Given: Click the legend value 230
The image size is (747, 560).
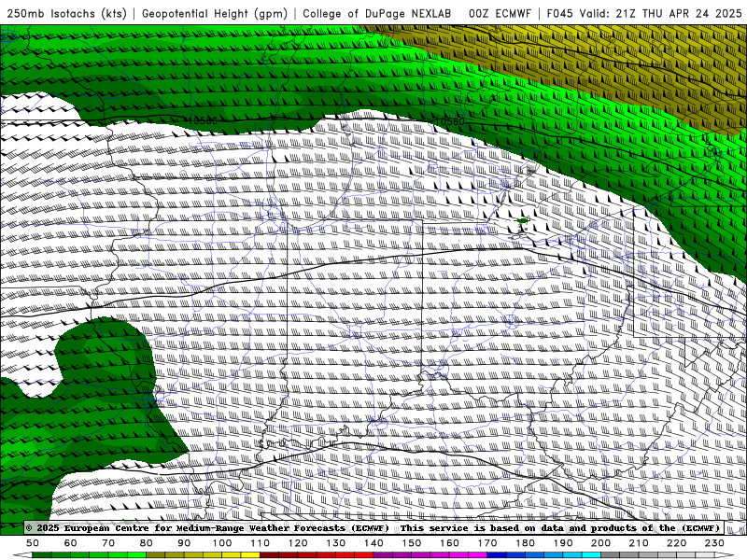Looking at the screenshot, I should coord(714,543).
